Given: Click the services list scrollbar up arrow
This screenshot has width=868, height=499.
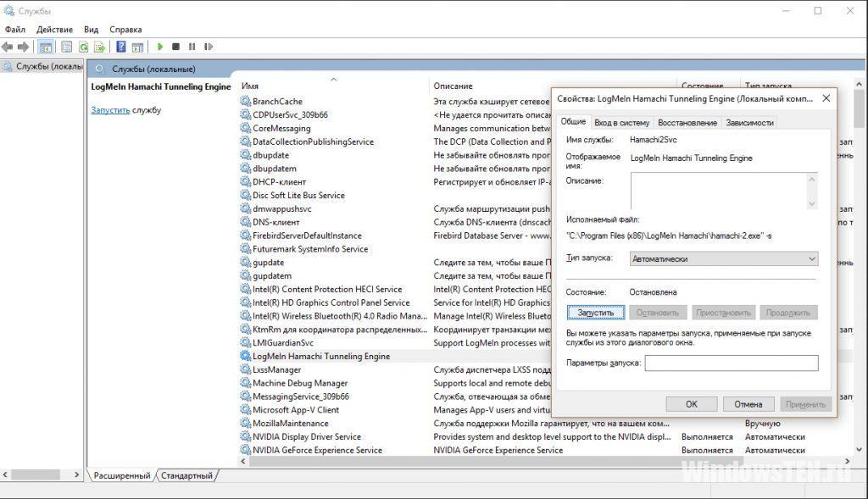Looking at the screenshot, I should pos(860,84).
